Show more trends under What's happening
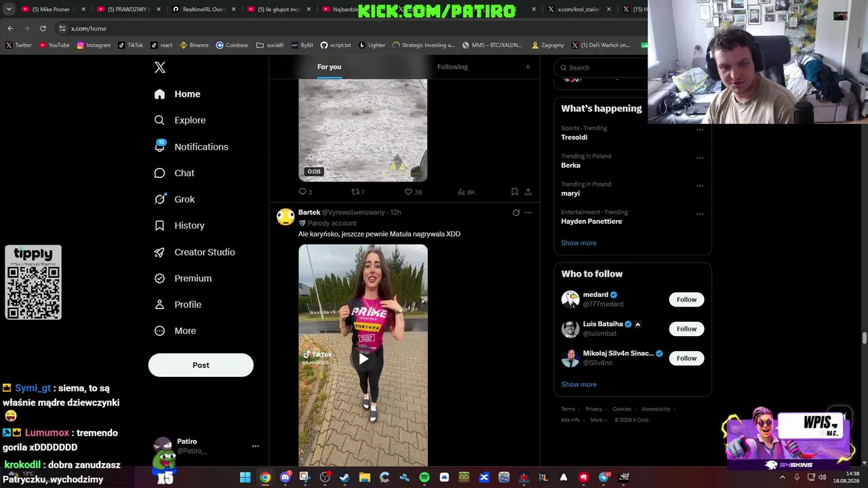 tap(578, 243)
